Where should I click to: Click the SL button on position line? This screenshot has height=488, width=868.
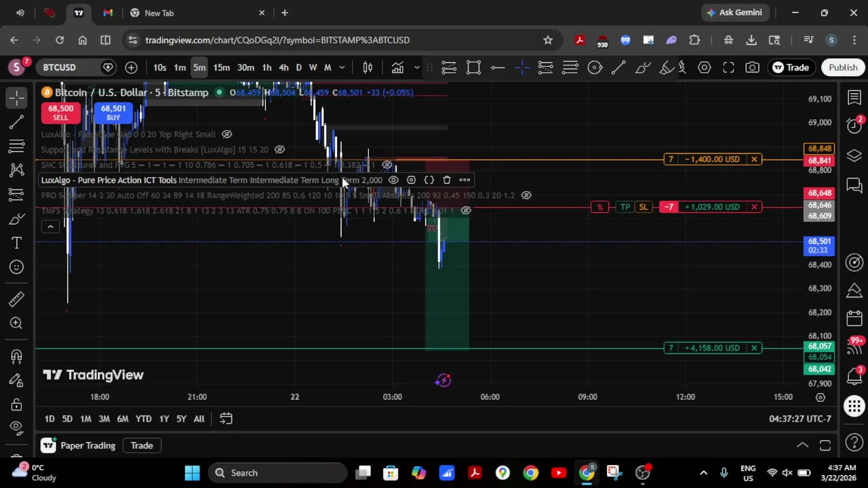(643, 207)
